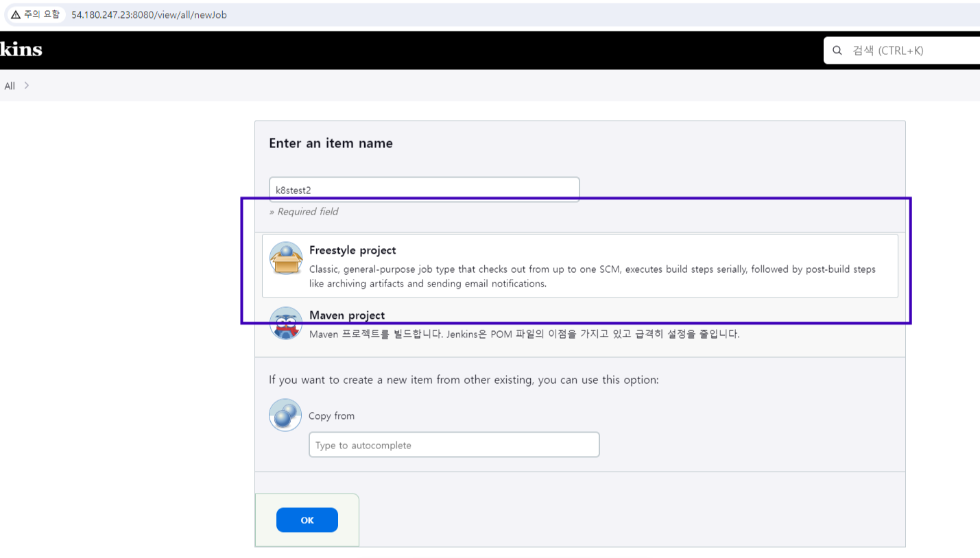Focus the item name field containing k8stest2
980x558 pixels.
(x=425, y=190)
